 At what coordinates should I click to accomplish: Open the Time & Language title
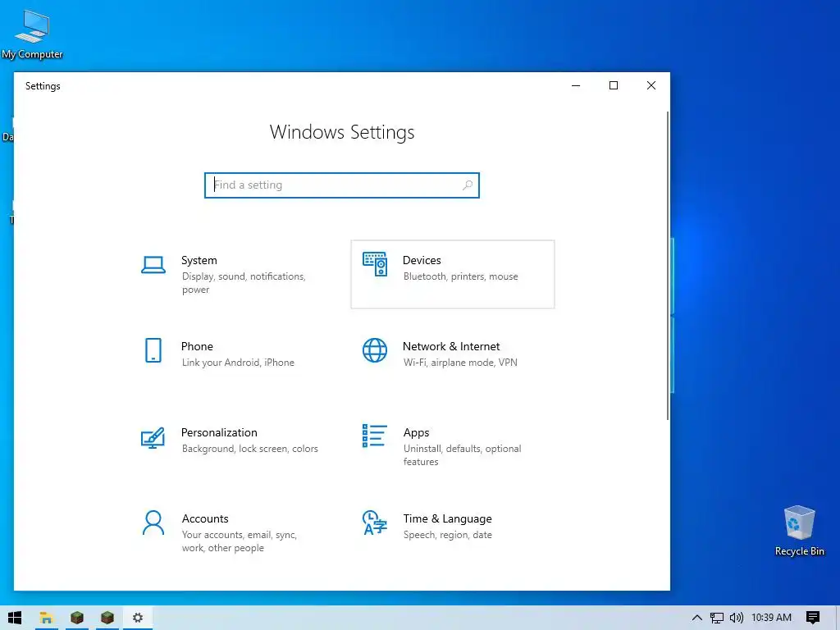point(447,519)
